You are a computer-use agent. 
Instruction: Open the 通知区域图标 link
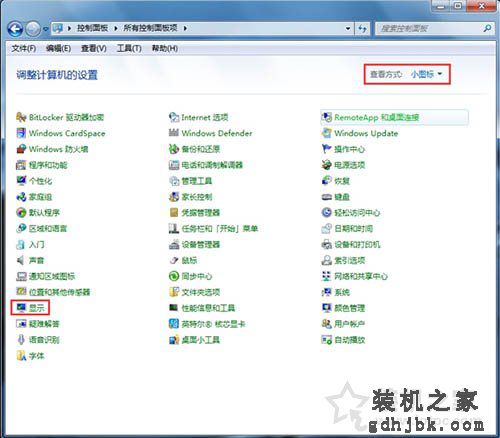point(52,276)
